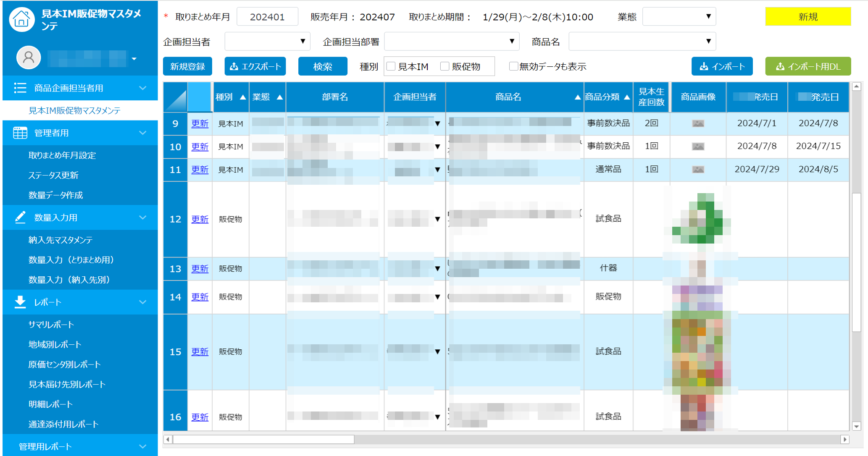Check the 販促物 checkbox
Viewport: 868px width, 456px height.
(x=445, y=66)
